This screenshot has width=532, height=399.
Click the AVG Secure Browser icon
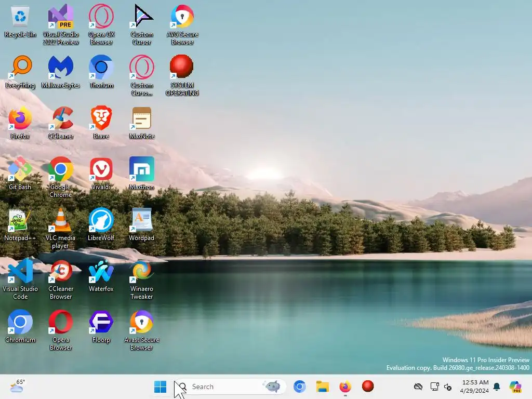click(182, 24)
